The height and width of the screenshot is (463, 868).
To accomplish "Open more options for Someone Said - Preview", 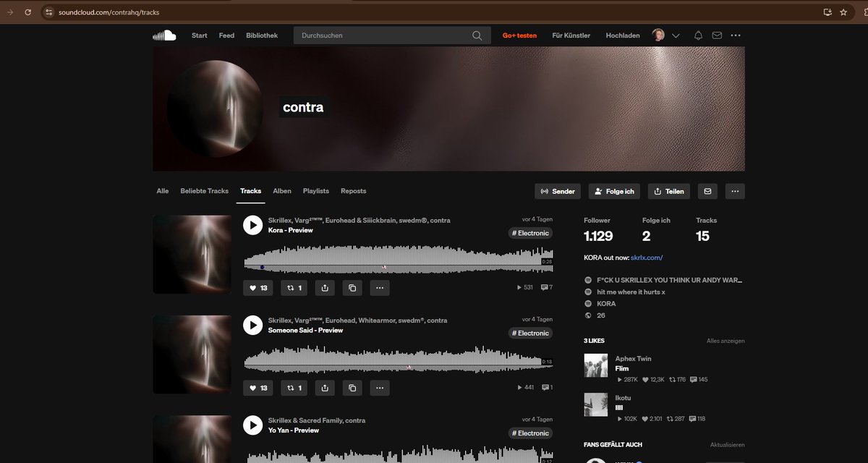I will point(380,388).
